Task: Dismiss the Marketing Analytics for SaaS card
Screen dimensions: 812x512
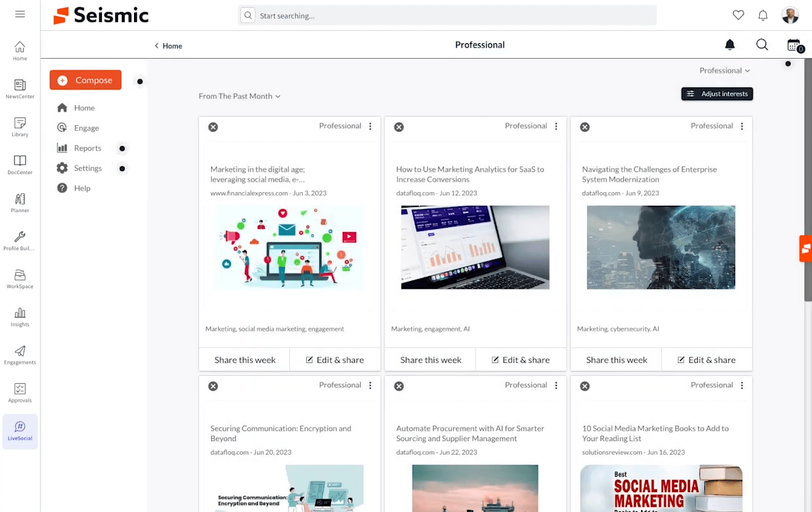Action: [x=399, y=127]
